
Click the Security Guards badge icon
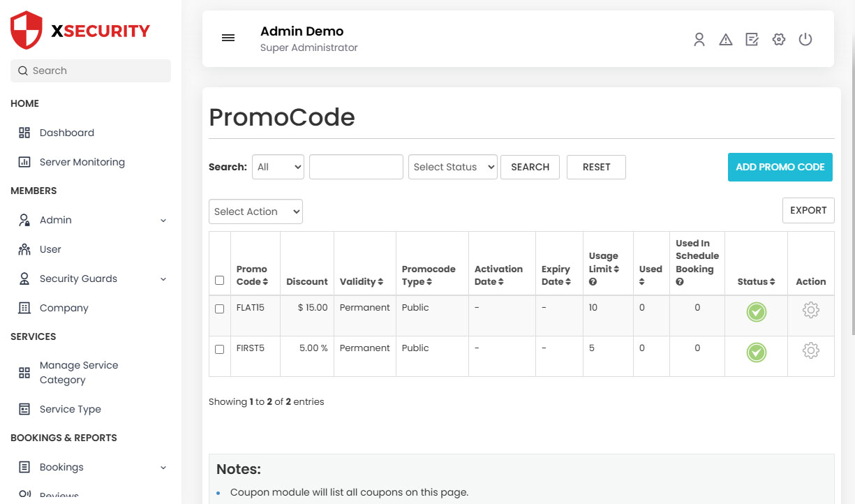[x=24, y=279]
